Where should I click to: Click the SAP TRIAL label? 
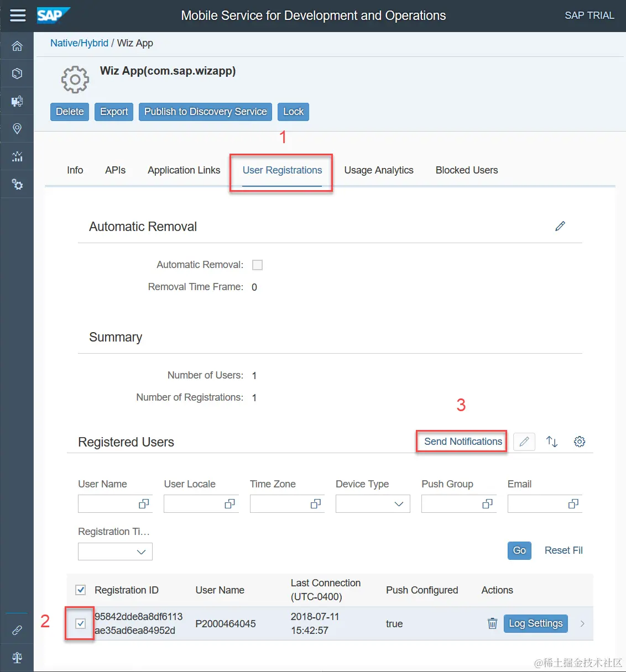[x=590, y=15]
